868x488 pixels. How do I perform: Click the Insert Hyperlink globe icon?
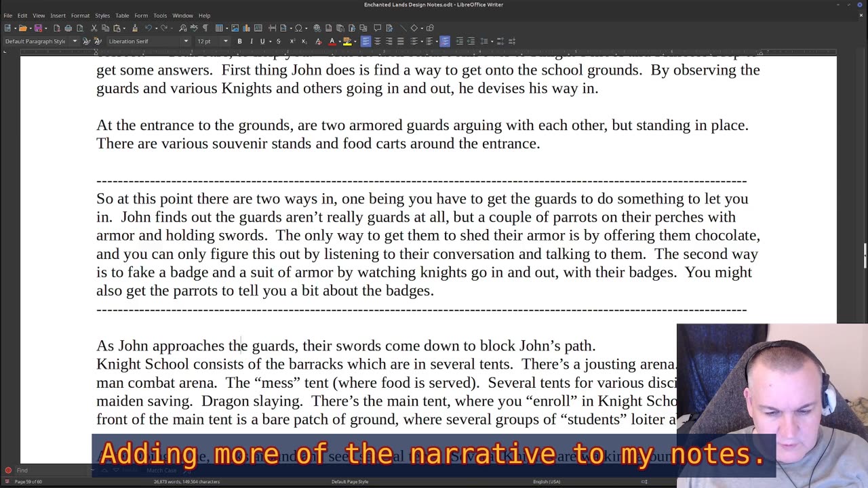coord(317,28)
